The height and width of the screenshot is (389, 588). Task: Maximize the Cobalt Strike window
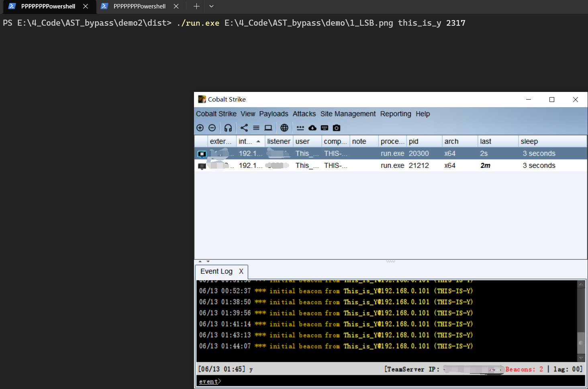pos(552,100)
